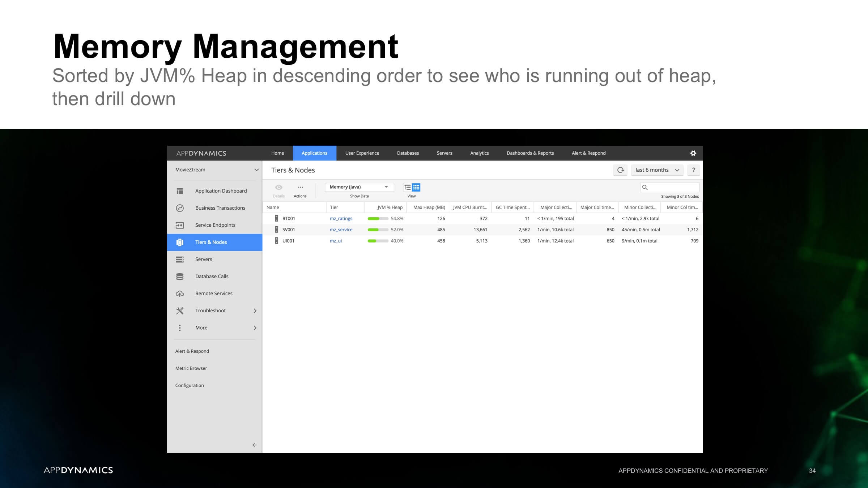The image size is (868, 488).
Task: Select the RT001 node name
Action: (x=289, y=218)
